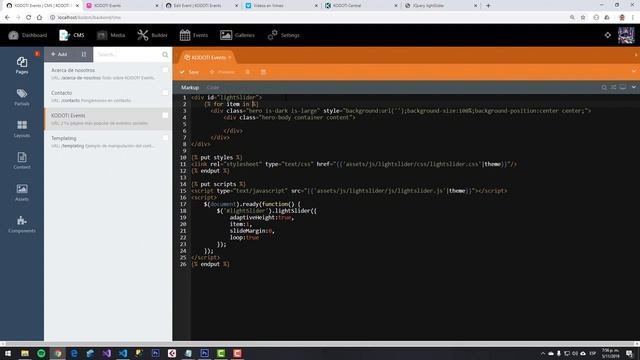Save the current page
This screenshot has width=640, height=360.
pyautogui.click(x=189, y=72)
